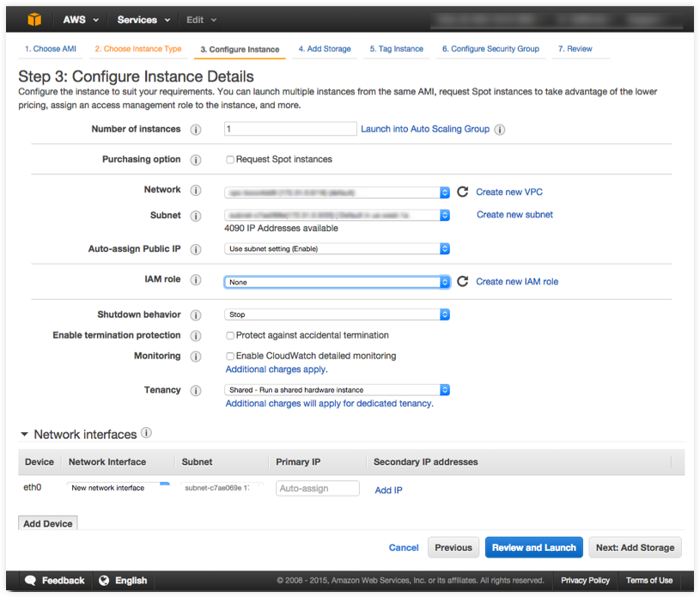
Task: Enable Request Spot instances
Action: 230,159
